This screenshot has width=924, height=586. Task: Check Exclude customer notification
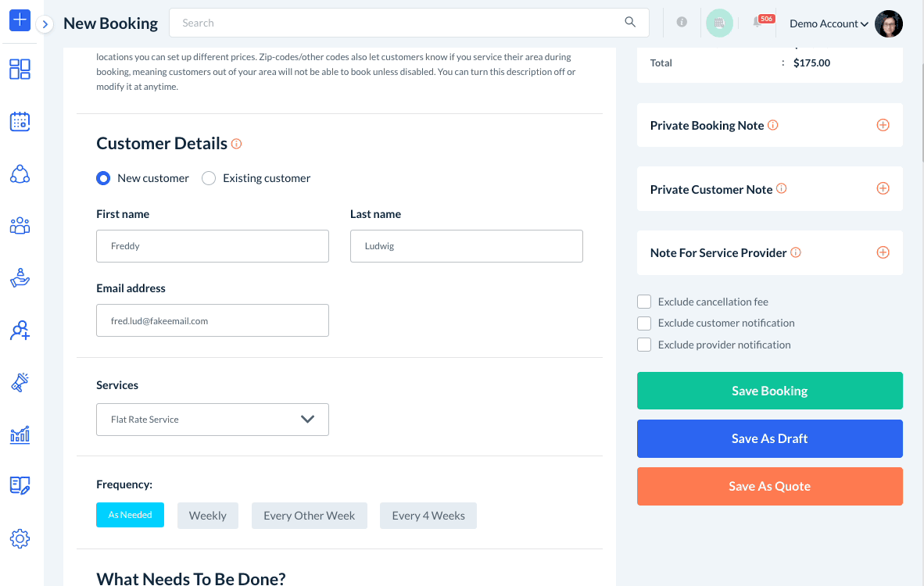point(644,323)
